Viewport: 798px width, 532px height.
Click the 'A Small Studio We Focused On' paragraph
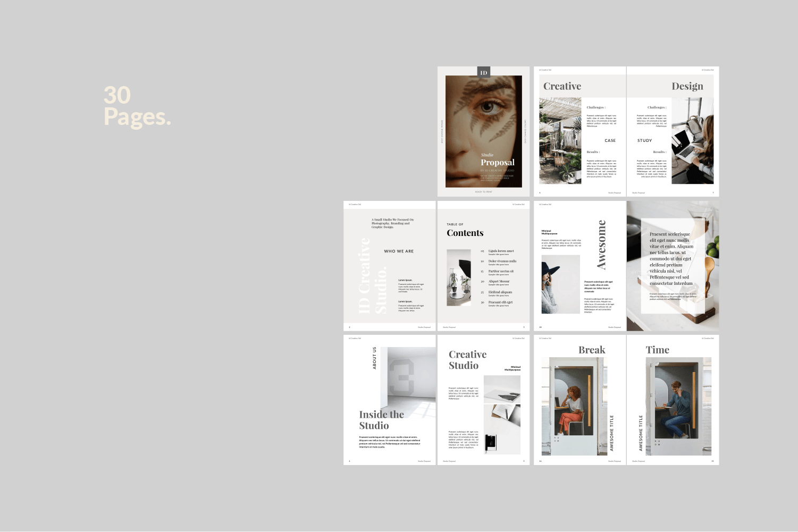point(392,223)
